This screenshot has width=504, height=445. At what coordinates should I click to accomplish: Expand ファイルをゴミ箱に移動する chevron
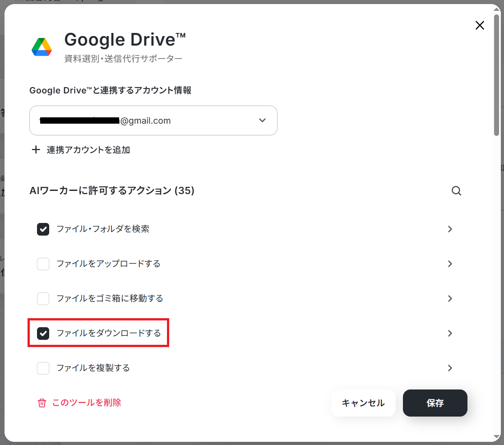450,299
